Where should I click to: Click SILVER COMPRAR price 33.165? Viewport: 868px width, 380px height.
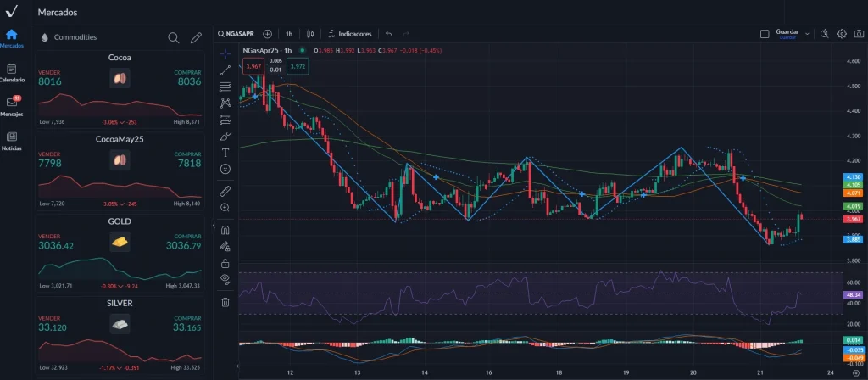[187, 327]
